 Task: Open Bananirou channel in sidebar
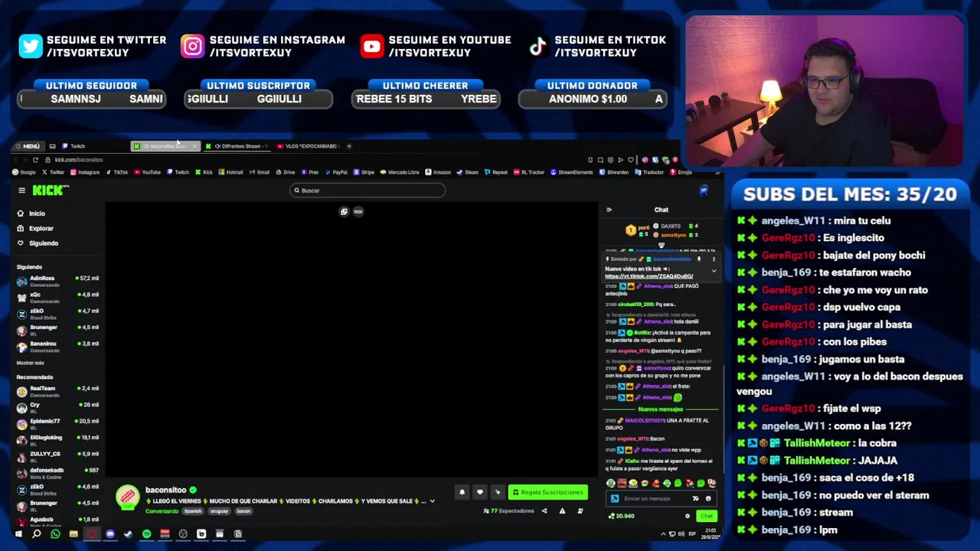(57, 346)
